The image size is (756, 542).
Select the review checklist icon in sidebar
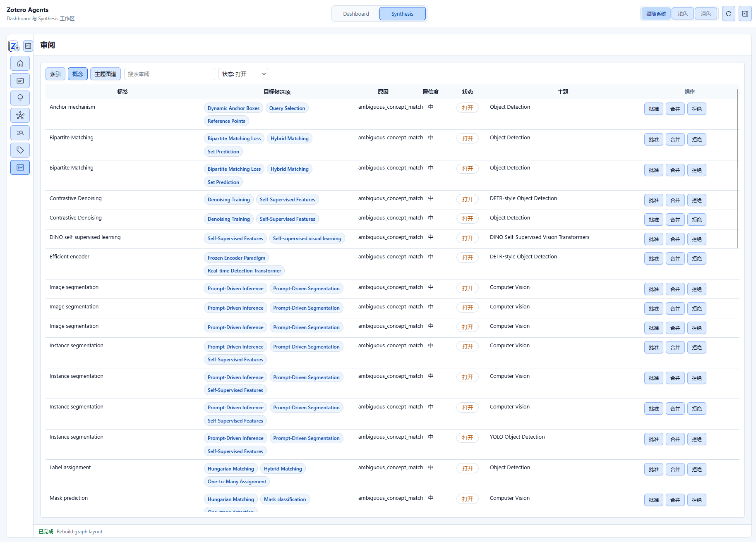click(20, 167)
